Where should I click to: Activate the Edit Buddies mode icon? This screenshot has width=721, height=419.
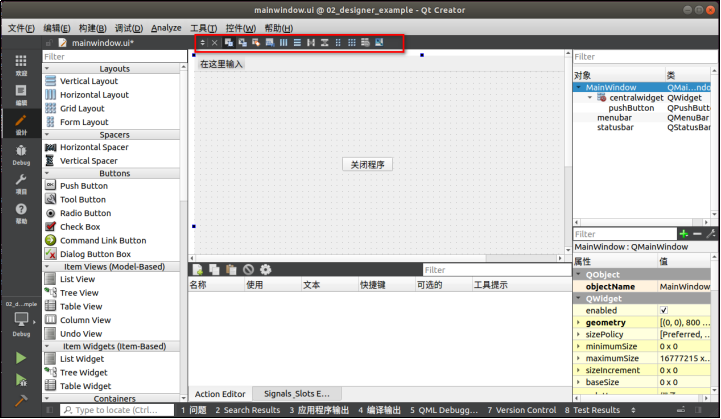(x=256, y=43)
